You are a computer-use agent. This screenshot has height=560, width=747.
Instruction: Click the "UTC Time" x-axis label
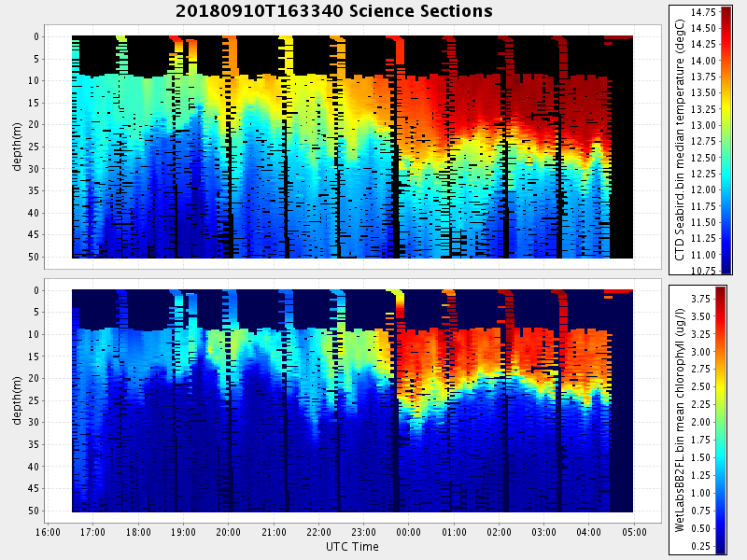point(352,545)
